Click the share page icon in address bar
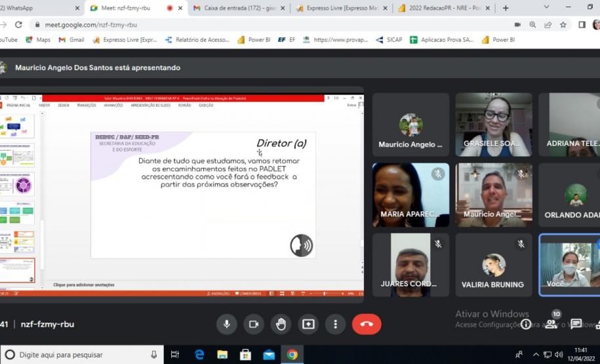This screenshot has height=364, width=600. pyautogui.click(x=548, y=25)
